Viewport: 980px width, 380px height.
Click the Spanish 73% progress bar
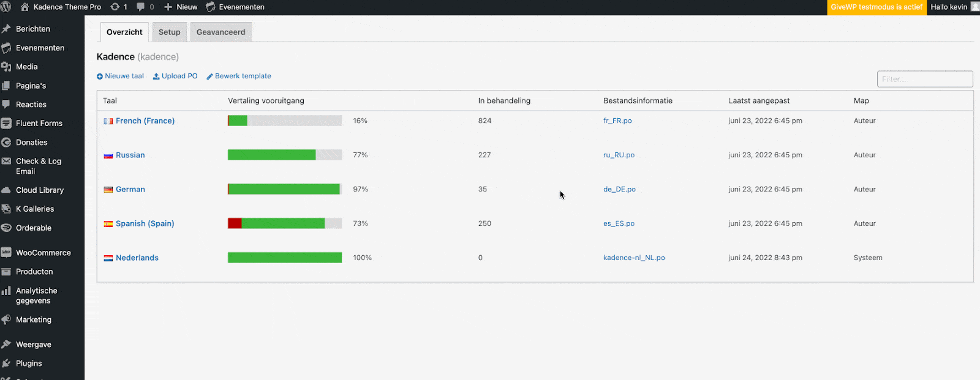(x=285, y=224)
